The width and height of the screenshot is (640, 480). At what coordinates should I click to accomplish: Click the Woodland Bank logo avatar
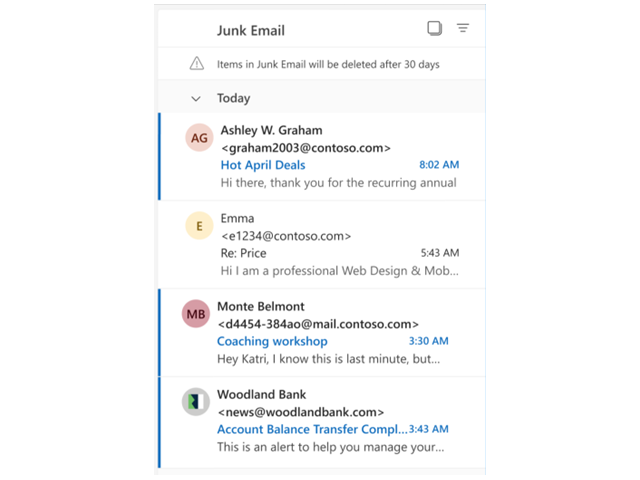pyautogui.click(x=196, y=402)
